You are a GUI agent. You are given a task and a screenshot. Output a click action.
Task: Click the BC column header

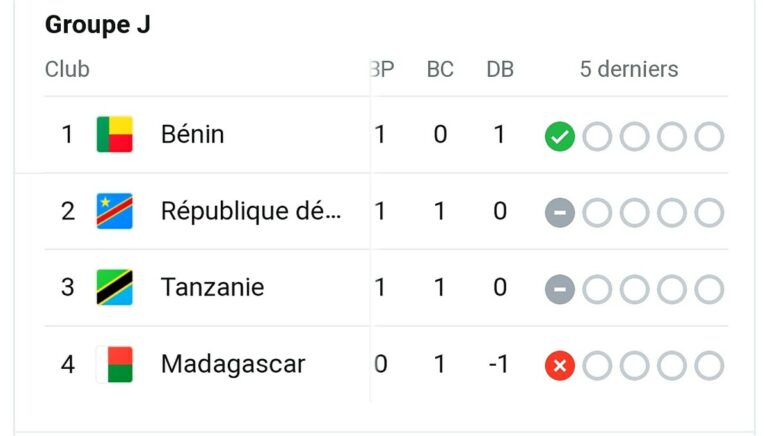click(x=440, y=69)
